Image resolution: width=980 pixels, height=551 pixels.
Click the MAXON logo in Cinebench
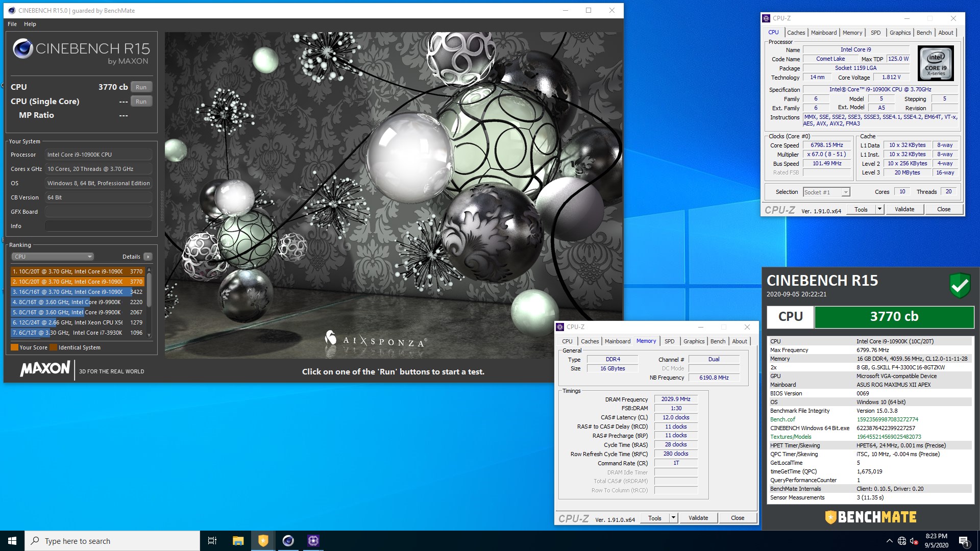click(45, 368)
